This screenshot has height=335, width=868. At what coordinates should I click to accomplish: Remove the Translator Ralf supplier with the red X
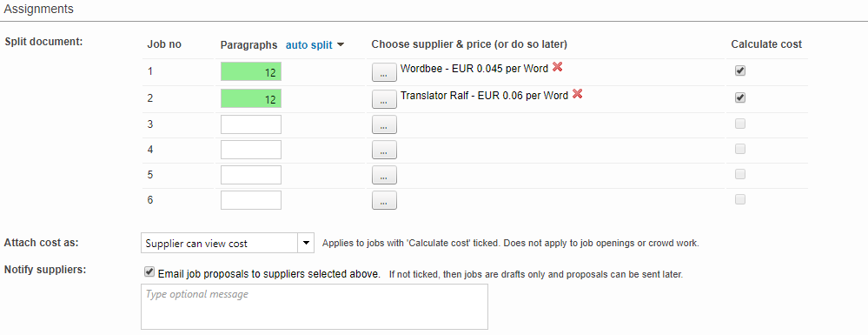click(x=578, y=94)
